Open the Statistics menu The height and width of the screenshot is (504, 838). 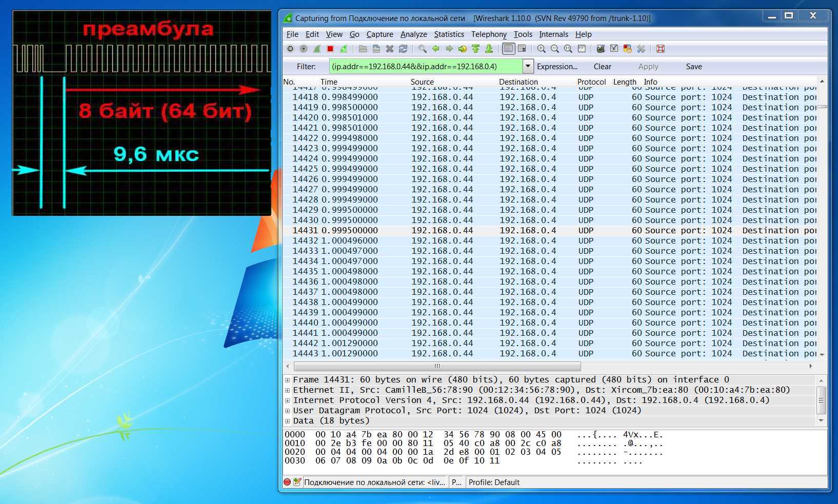pos(449,34)
